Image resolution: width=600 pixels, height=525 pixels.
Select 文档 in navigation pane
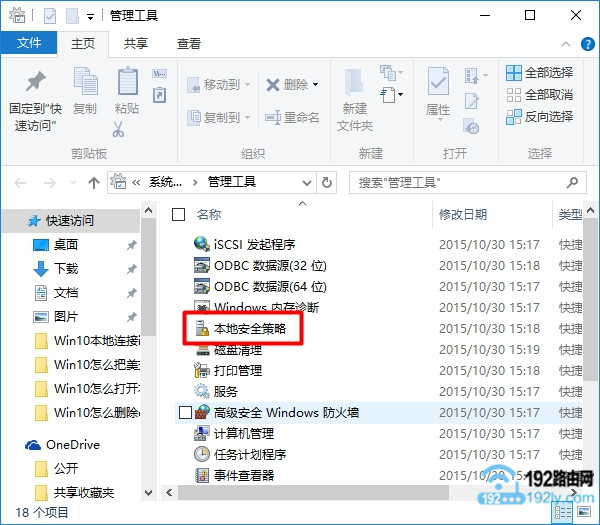click(66, 293)
